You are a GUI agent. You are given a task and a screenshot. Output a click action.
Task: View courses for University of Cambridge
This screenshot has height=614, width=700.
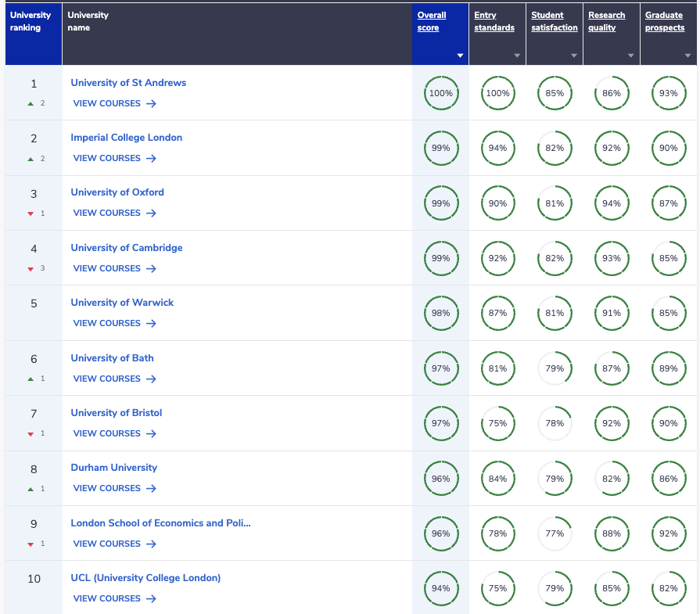pos(115,269)
